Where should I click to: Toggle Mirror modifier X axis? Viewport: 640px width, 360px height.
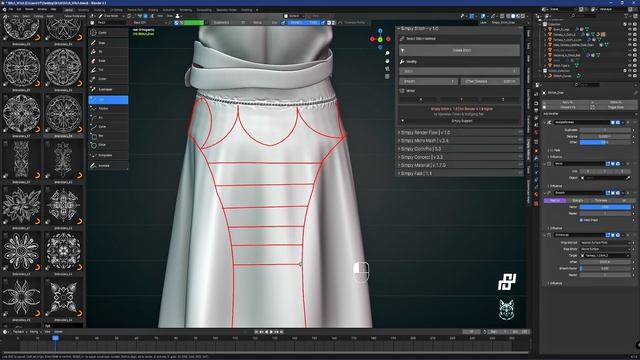pyautogui.click(x=587, y=171)
